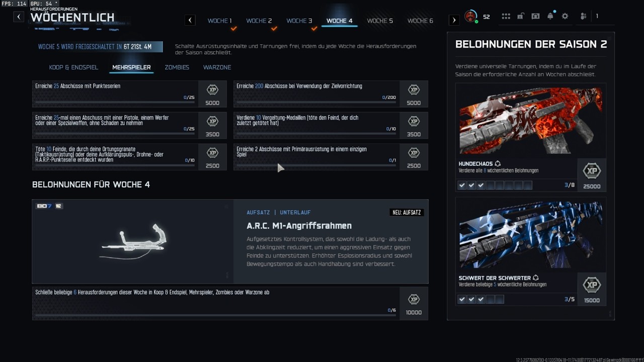Click the 0/6 weekly progress bar
The width and height of the screenshot is (644, 362).
click(215, 315)
